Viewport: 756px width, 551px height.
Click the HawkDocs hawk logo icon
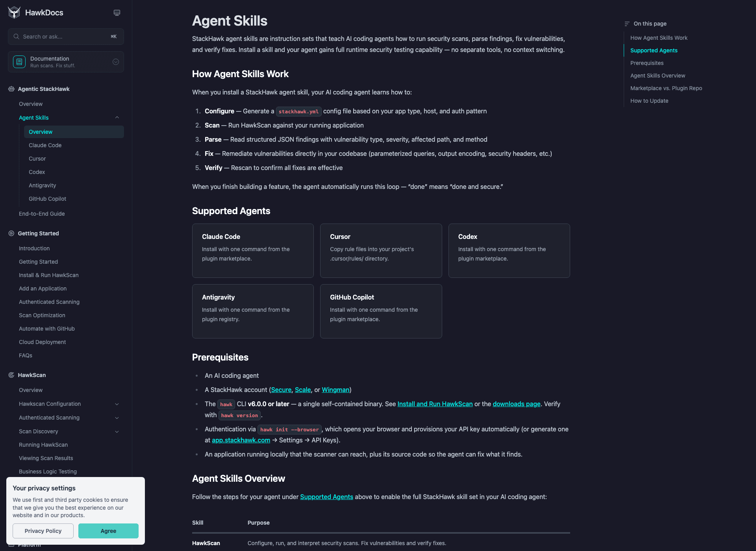click(x=14, y=13)
